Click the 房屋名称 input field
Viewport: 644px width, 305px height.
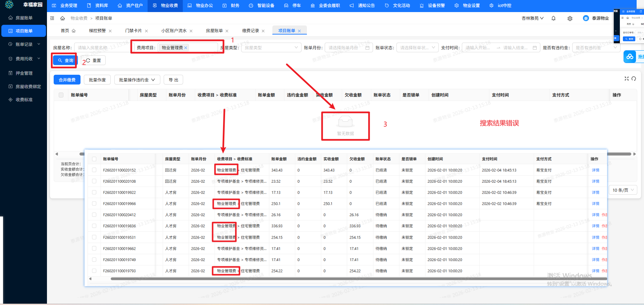[x=101, y=48]
